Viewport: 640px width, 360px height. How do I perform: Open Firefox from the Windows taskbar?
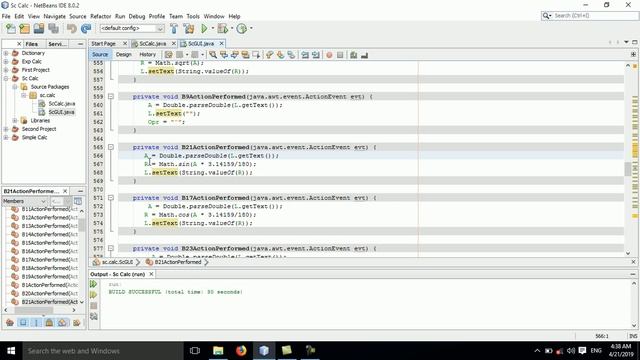coord(241,351)
